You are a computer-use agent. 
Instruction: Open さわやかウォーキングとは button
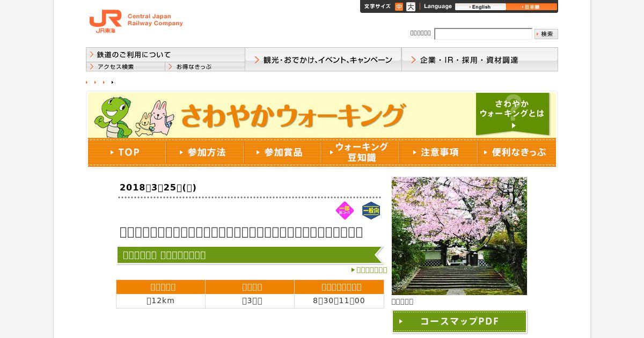coord(513,114)
